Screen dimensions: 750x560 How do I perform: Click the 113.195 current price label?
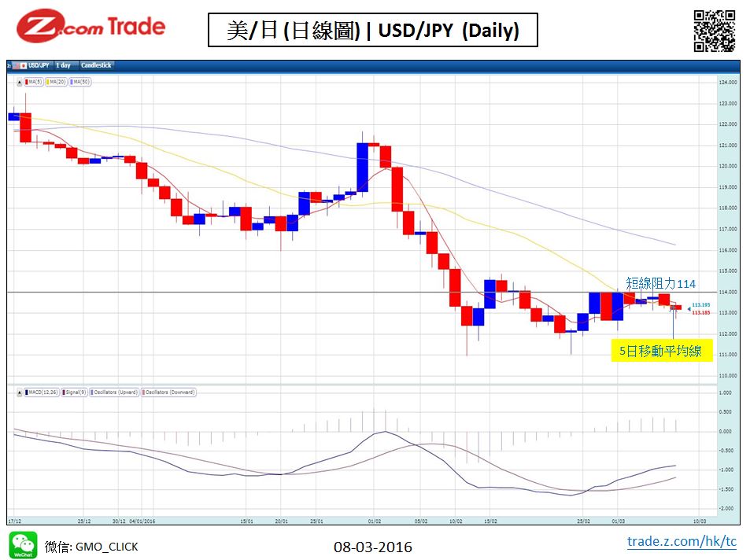pyautogui.click(x=700, y=304)
